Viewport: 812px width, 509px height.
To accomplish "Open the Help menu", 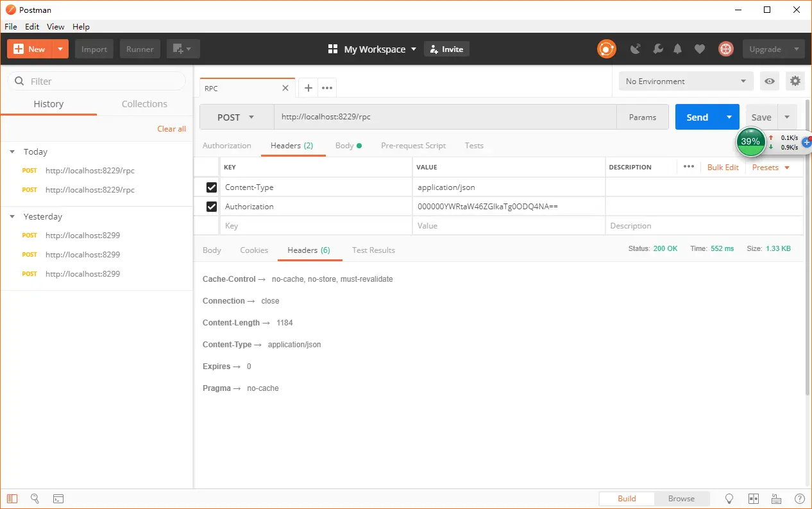I will (x=81, y=26).
